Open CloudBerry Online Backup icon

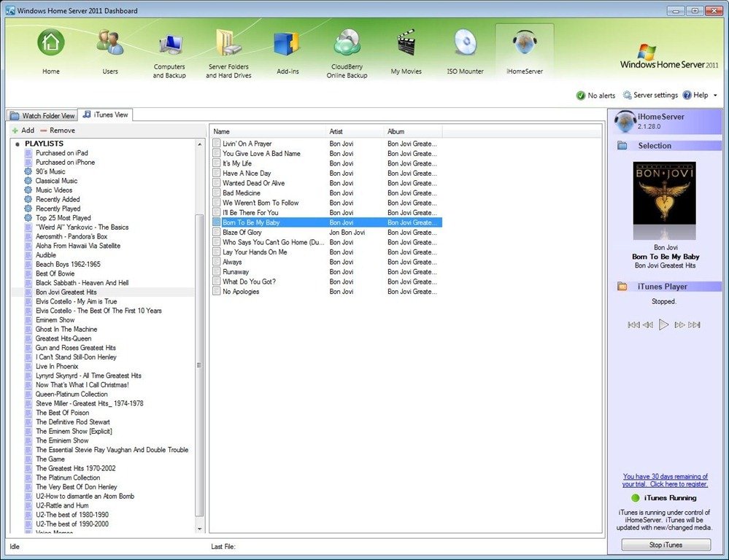click(347, 43)
